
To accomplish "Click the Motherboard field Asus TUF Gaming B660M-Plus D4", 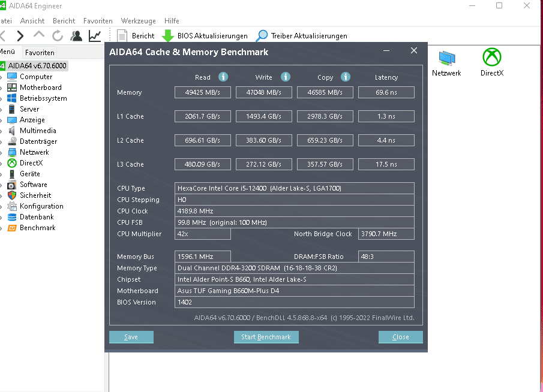I will [x=295, y=291].
